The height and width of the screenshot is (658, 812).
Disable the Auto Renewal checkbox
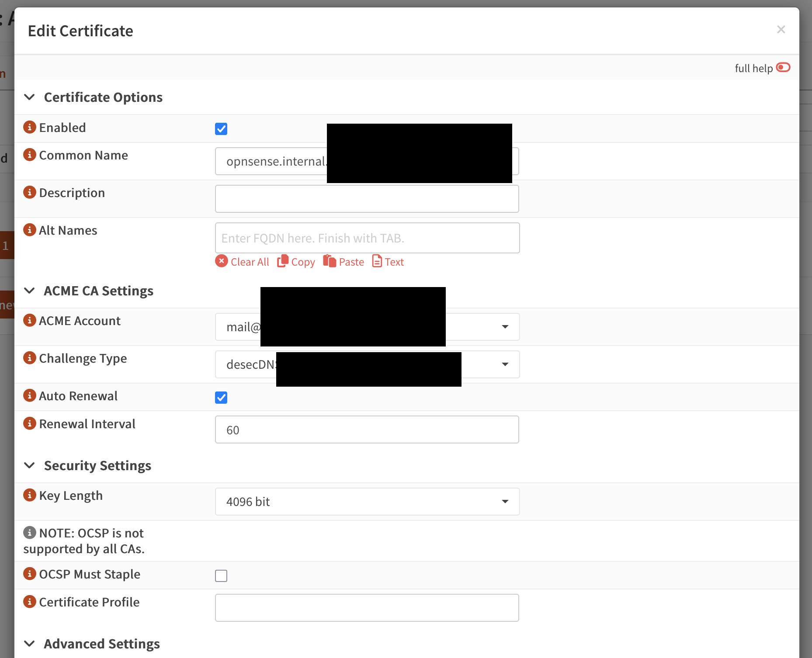(221, 398)
